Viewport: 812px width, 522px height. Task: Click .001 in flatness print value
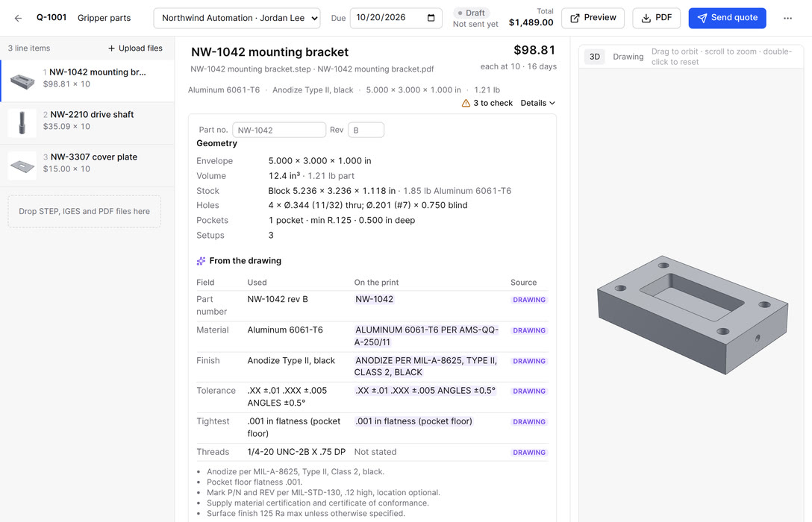413,421
